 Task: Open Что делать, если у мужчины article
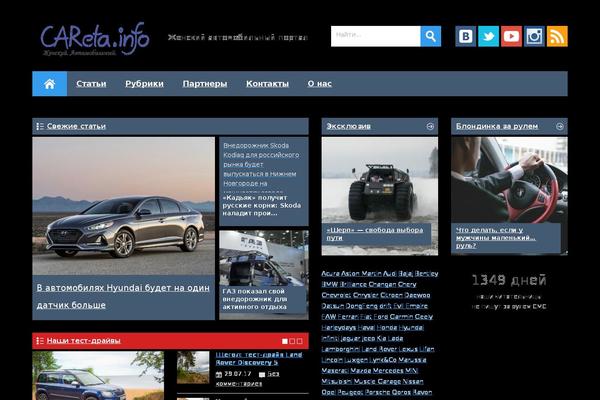495,238
